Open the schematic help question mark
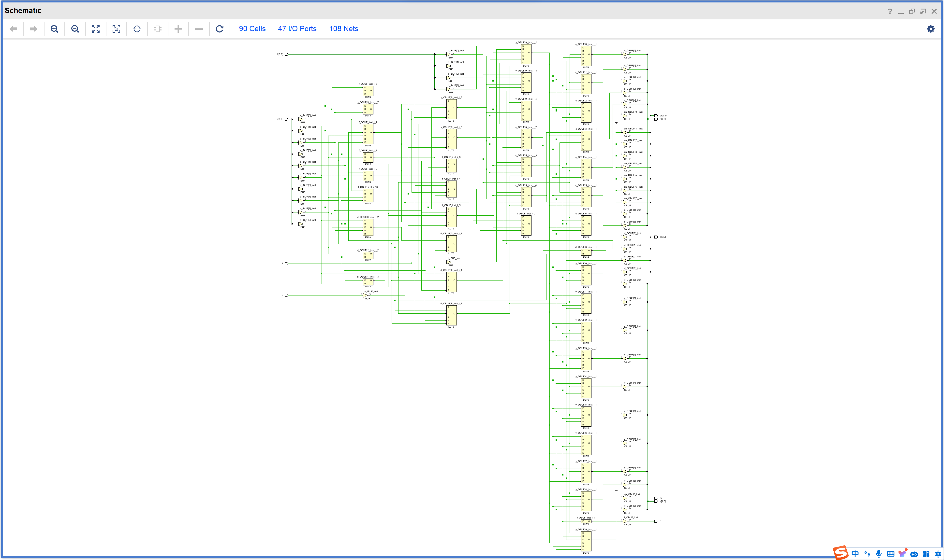Image resolution: width=944 pixels, height=560 pixels. point(890,11)
